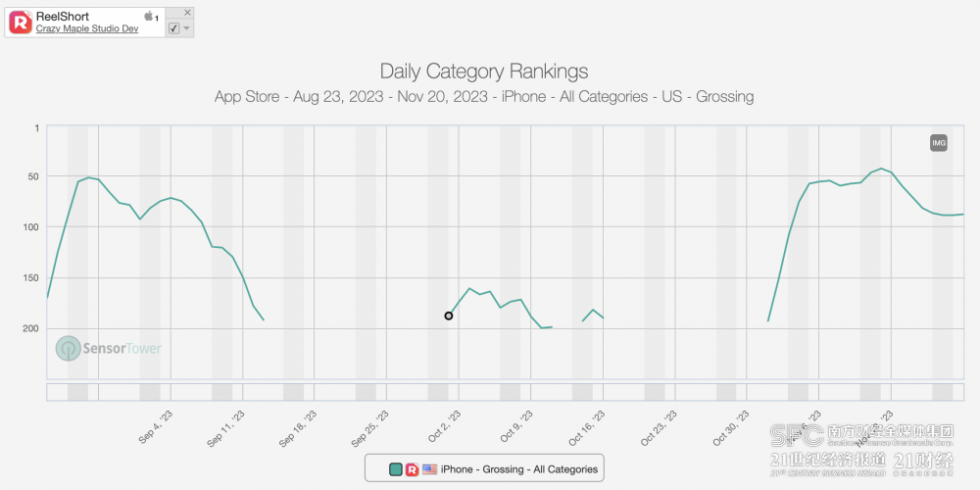Image resolution: width=980 pixels, height=490 pixels.
Task: Click the chart subtitle with date range
Action: click(484, 97)
